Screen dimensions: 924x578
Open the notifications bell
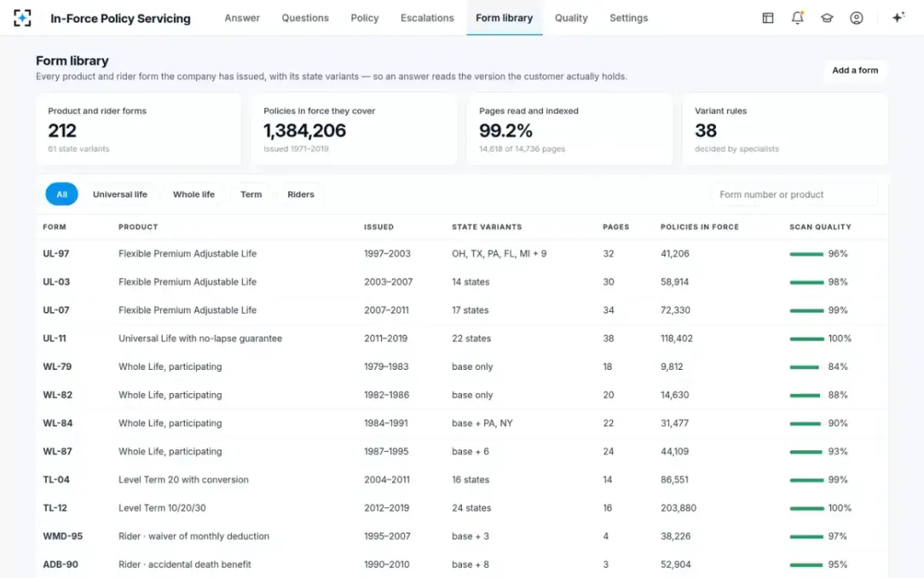click(x=798, y=18)
